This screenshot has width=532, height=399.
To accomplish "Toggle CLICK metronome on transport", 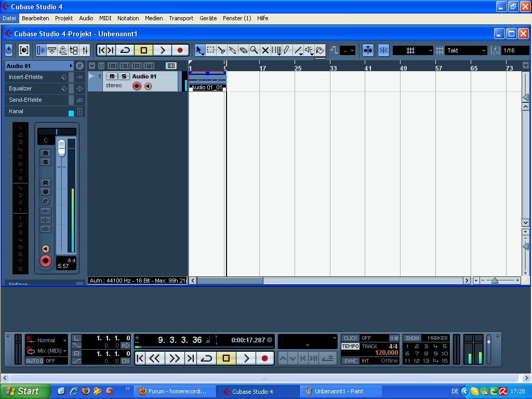I will (350, 338).
